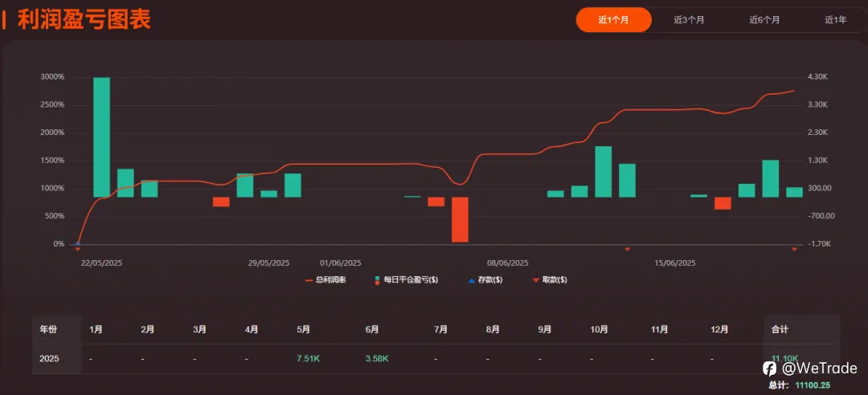The height and width of the screenshot is (395, 868).
Task: Click the 总计 11100.25 total value
Action: tap(813, 385)
